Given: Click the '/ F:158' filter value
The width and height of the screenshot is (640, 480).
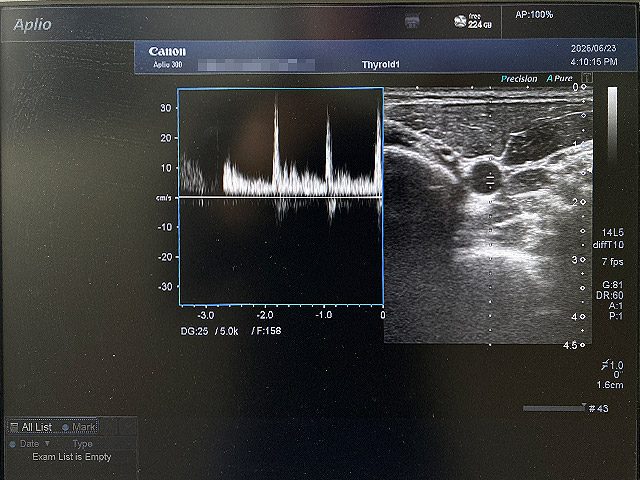Looking at the screenshot, I should [x=266, y=331].
